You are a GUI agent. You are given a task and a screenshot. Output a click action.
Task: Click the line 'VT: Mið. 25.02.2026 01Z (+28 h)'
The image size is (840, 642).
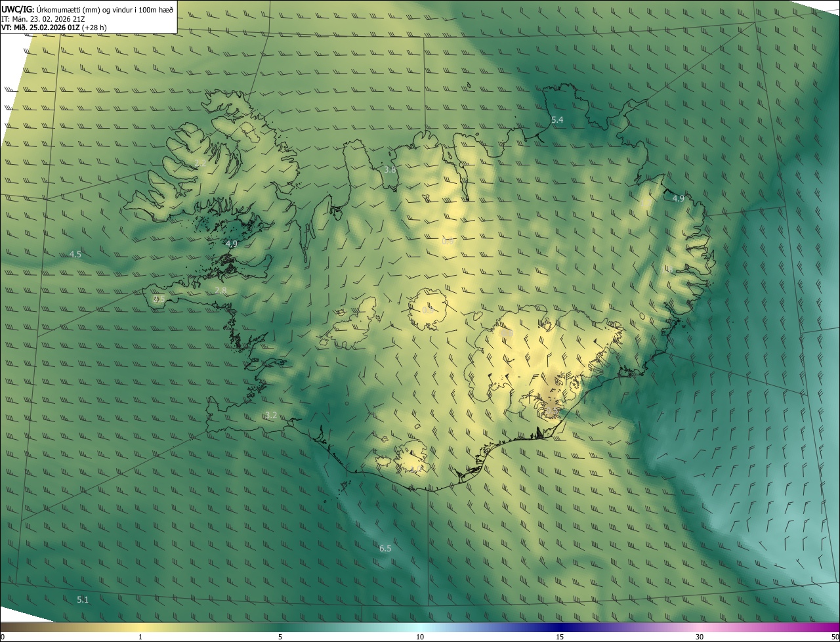tap(54, 28)
